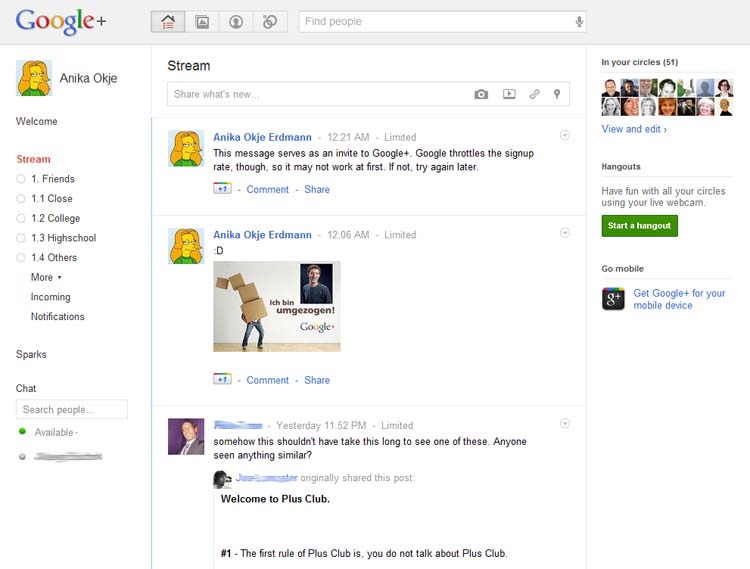750x569 pixels.
Task: Click Limited visibility on 12:21 AM post
Action: [x=400, y=137]
